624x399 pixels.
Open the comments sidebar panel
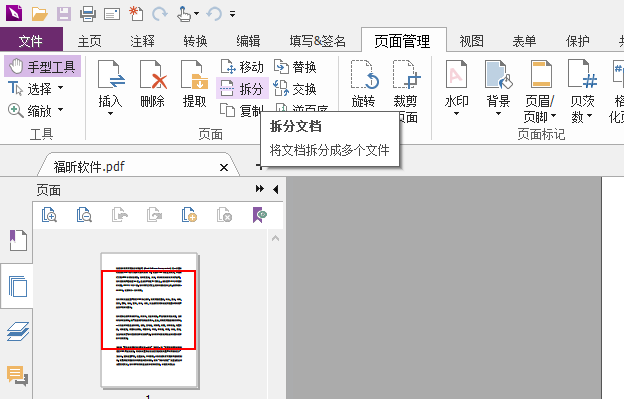click(18, 376)
